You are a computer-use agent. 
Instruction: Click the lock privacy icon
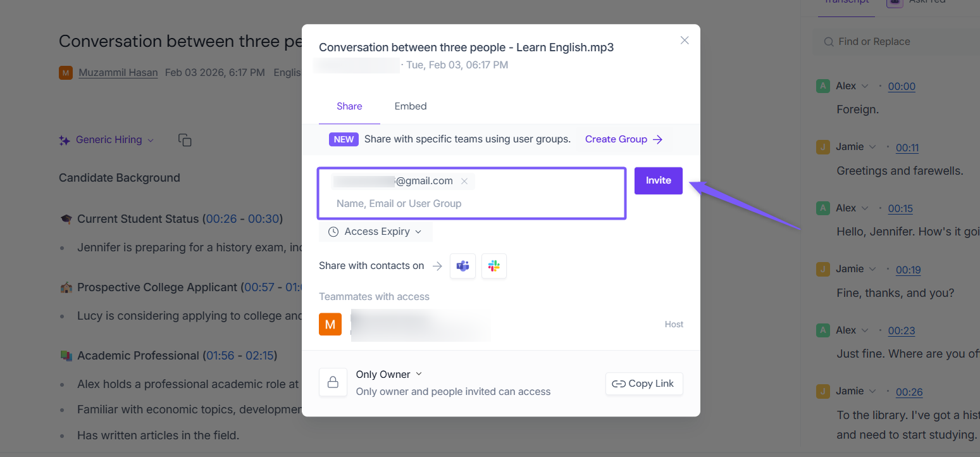click(333, 382)
